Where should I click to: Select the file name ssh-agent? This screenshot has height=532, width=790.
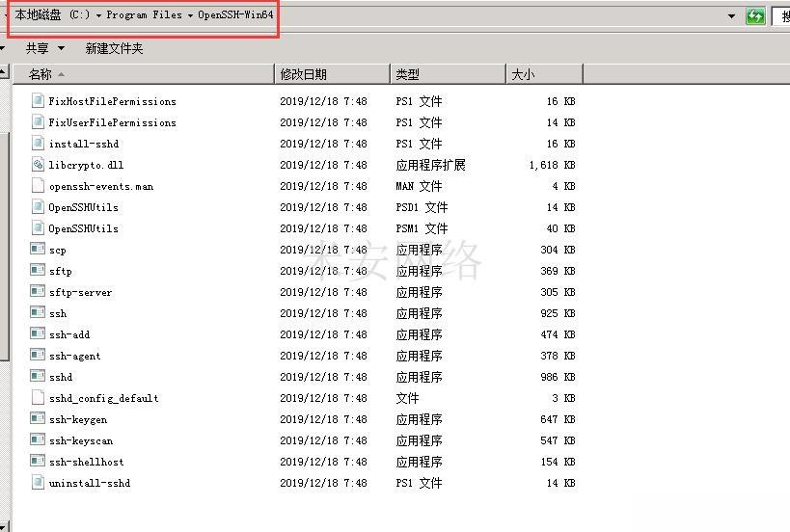pyautogui.click(x=75, y=356)
